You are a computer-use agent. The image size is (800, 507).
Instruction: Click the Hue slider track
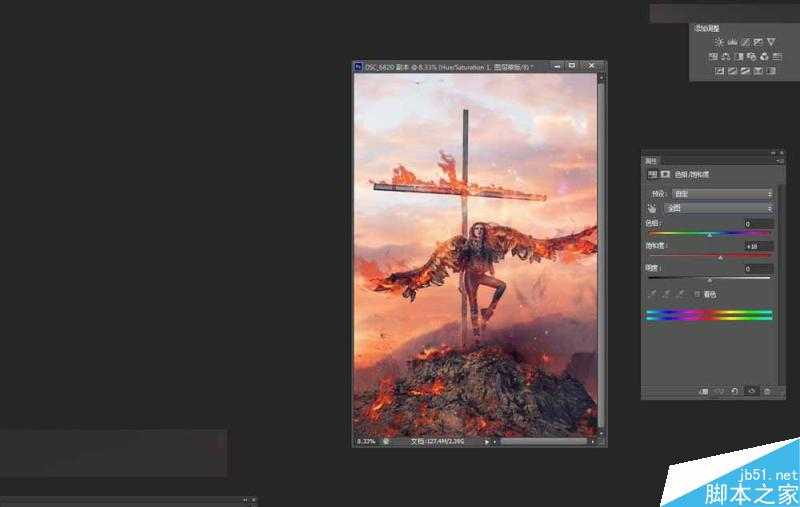click(709, 233)
